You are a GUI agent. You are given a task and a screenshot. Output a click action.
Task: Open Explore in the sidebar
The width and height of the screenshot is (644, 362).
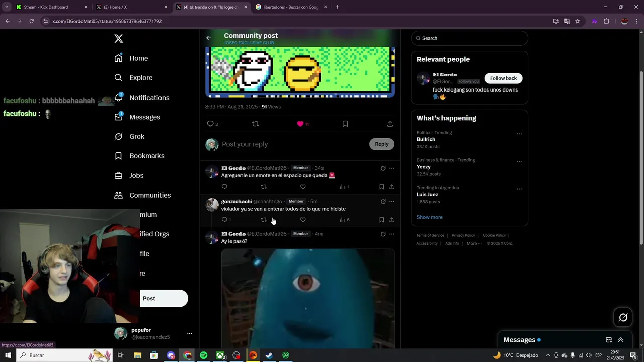(x=133, y=78)
